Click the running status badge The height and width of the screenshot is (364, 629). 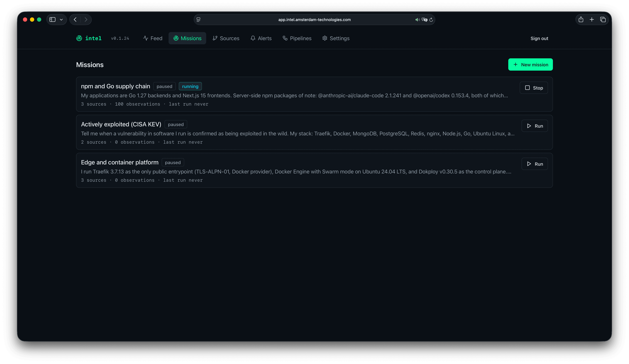coord(190,86)
